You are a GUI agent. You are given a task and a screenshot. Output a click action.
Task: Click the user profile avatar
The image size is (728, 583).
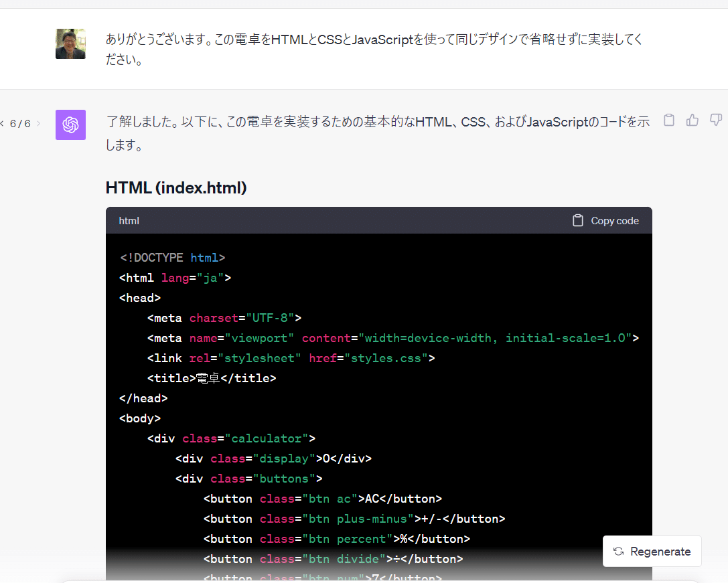[x=70, y=44]
